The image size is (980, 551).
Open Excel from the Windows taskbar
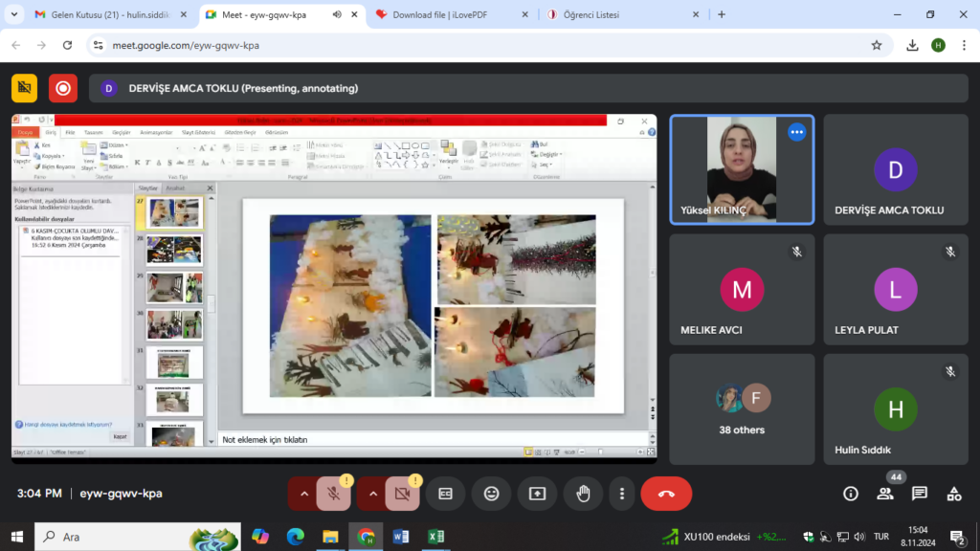pyautogui.click(x=435, y=537)
